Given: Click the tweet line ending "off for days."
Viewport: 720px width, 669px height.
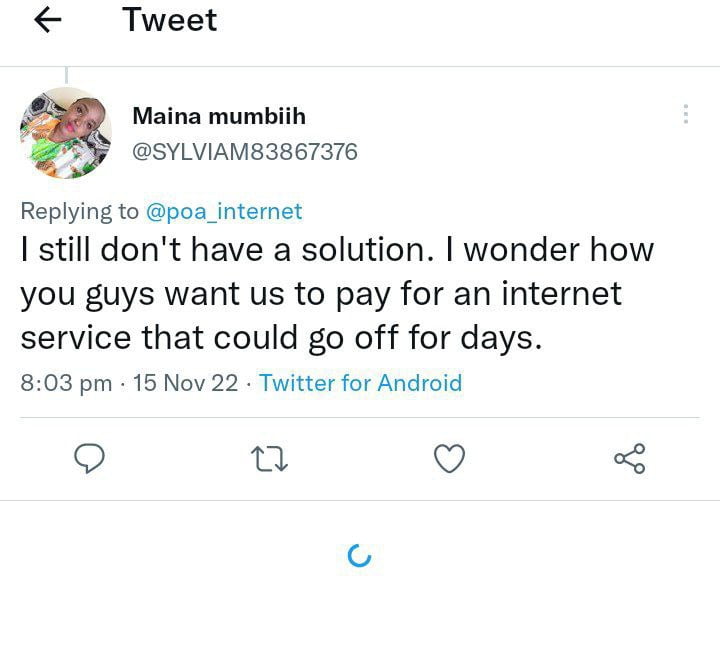Looking at the screenshot, I should pos(281,337).
